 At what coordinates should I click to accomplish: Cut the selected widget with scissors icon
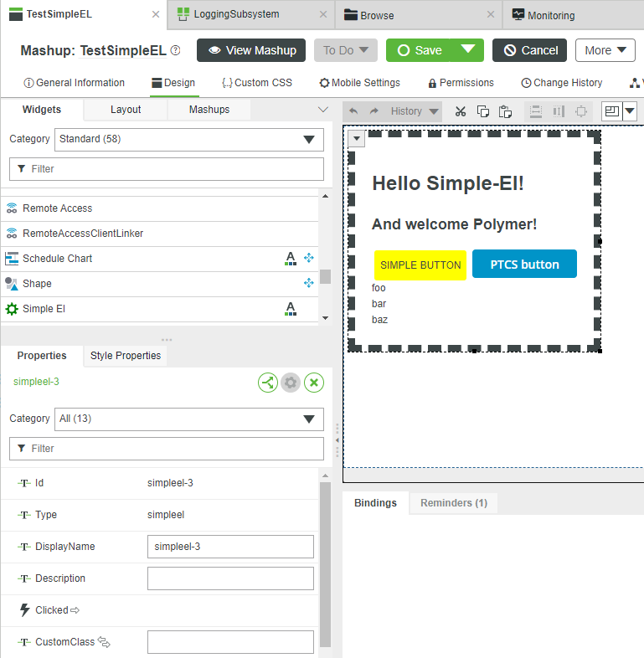click(x=461, y=111)
